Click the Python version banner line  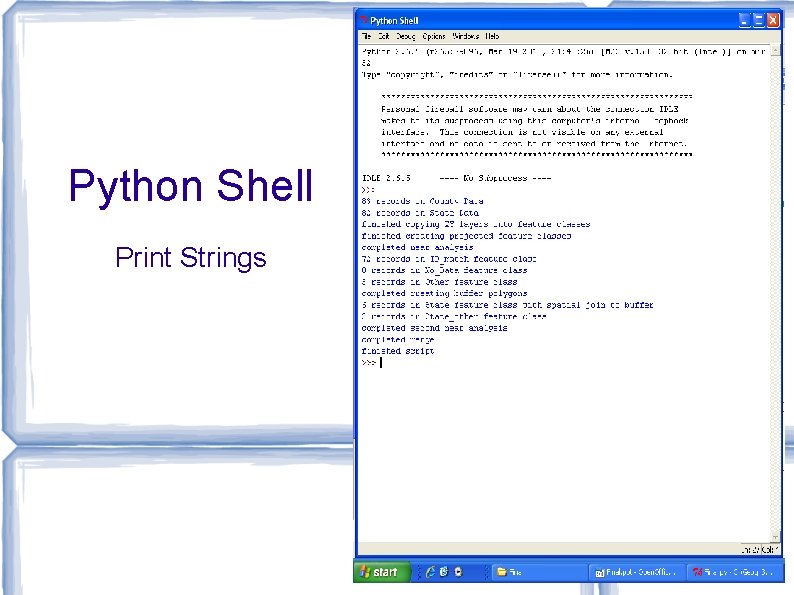[x=563, y=52]
